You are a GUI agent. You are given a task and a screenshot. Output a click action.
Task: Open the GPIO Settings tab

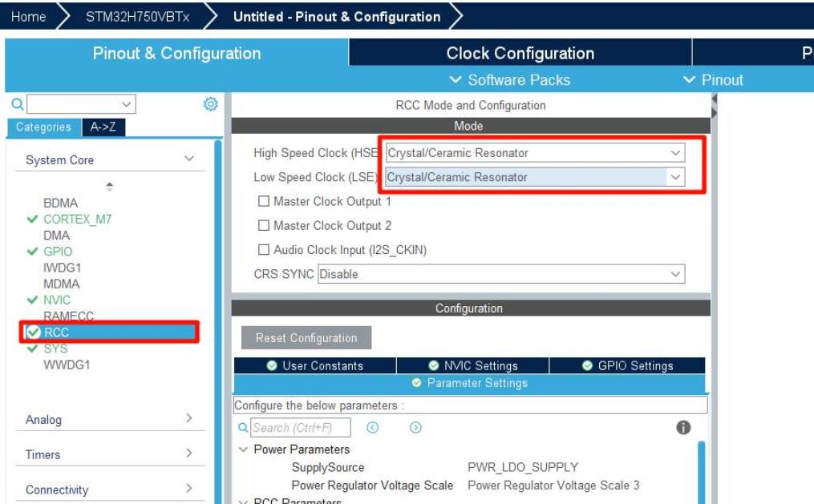[x=627, y=365]
